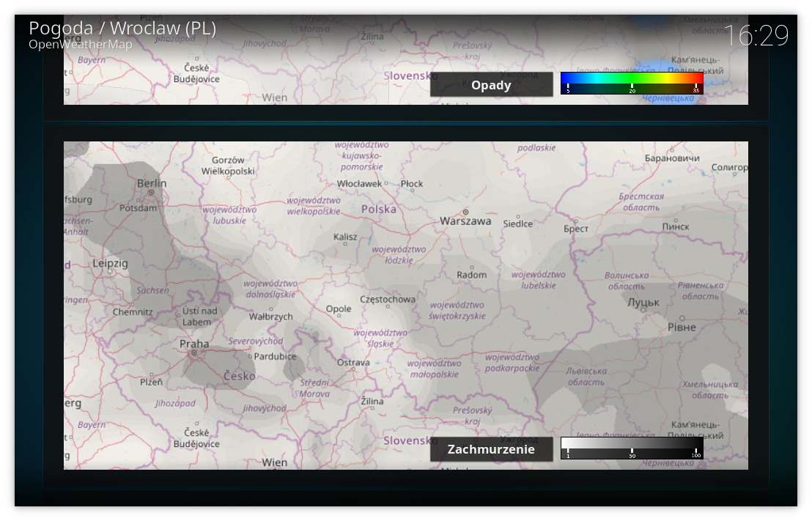Click the Opady precipitation label
The width and height of the screenshot is (812, 521).
[491, 85]
